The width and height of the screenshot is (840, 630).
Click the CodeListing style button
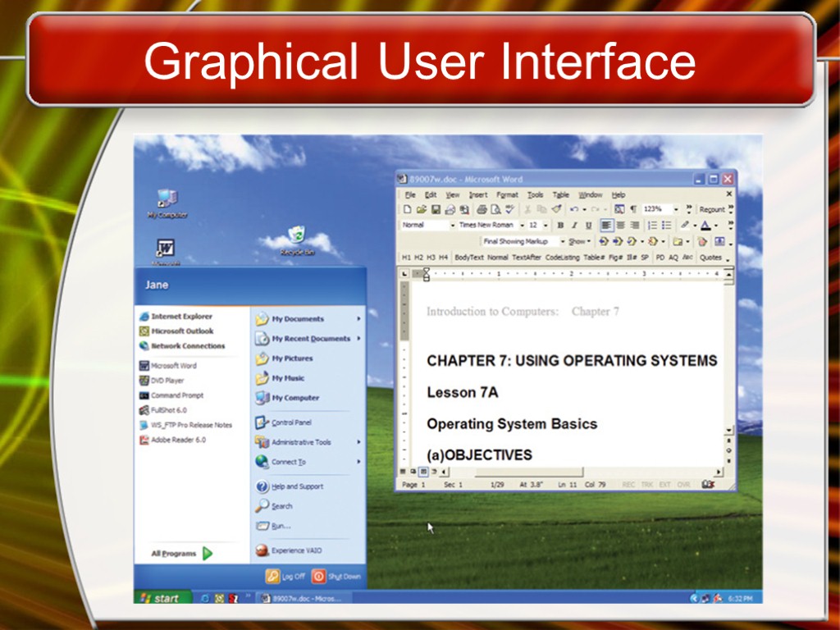(562, 258)
